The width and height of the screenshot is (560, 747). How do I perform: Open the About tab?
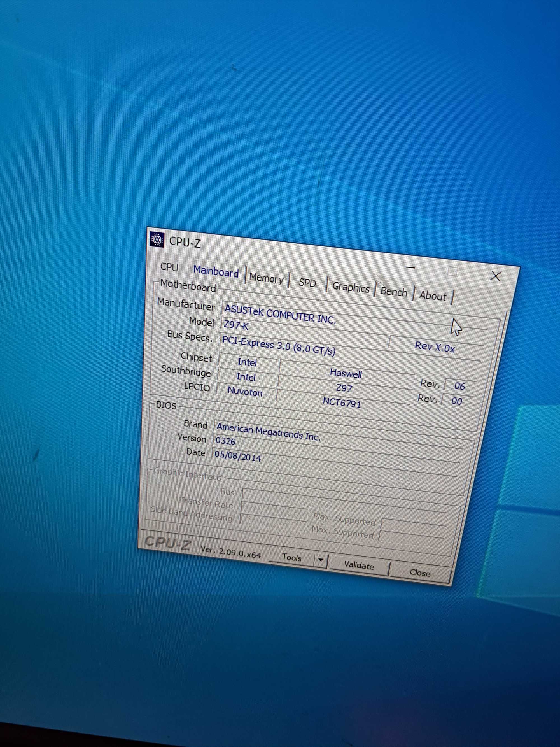(x=433, y=296)
